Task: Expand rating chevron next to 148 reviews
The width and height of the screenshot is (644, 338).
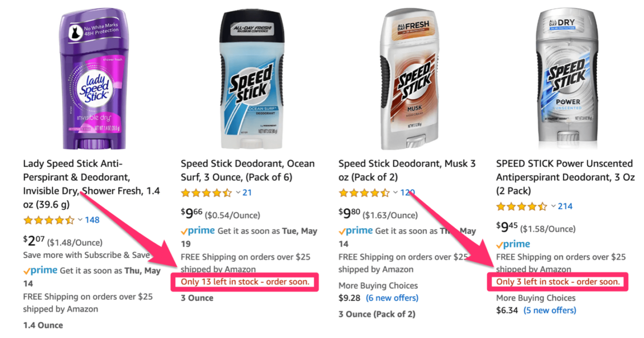Action: tap(80, 220)
